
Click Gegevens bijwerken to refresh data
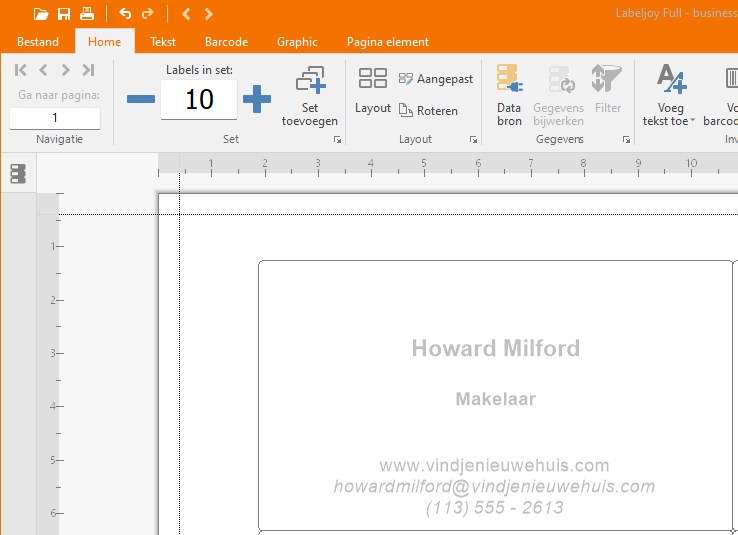click(559, 96)
